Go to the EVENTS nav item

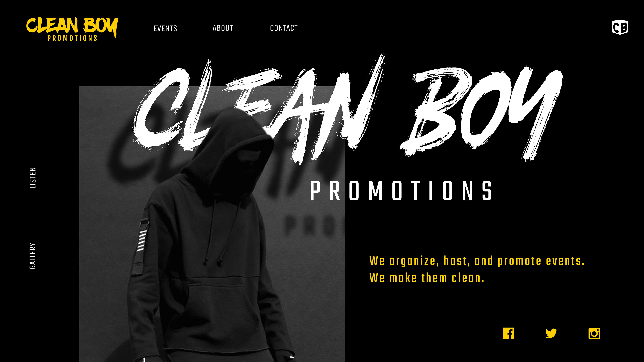[x=165, y=28]
